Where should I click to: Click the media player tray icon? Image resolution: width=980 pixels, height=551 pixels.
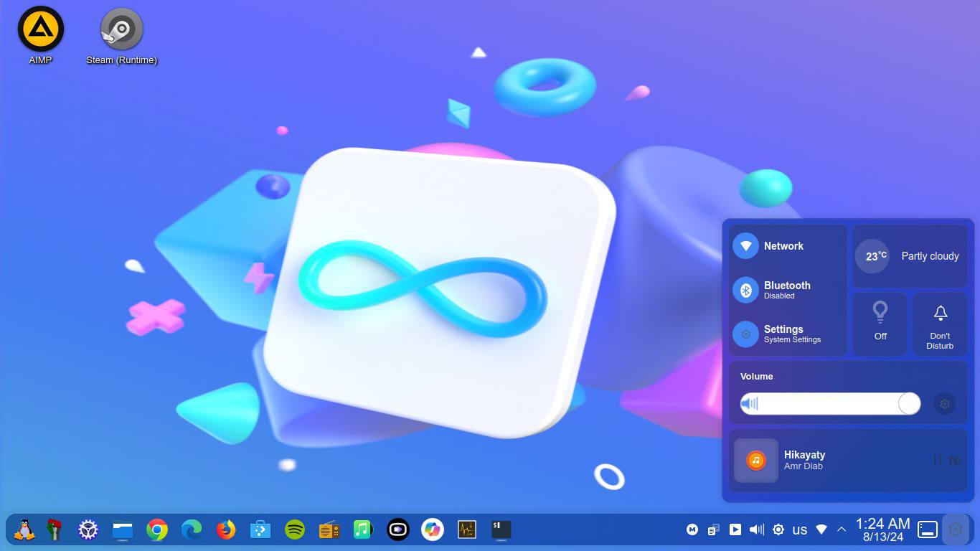tap(735, 529)
